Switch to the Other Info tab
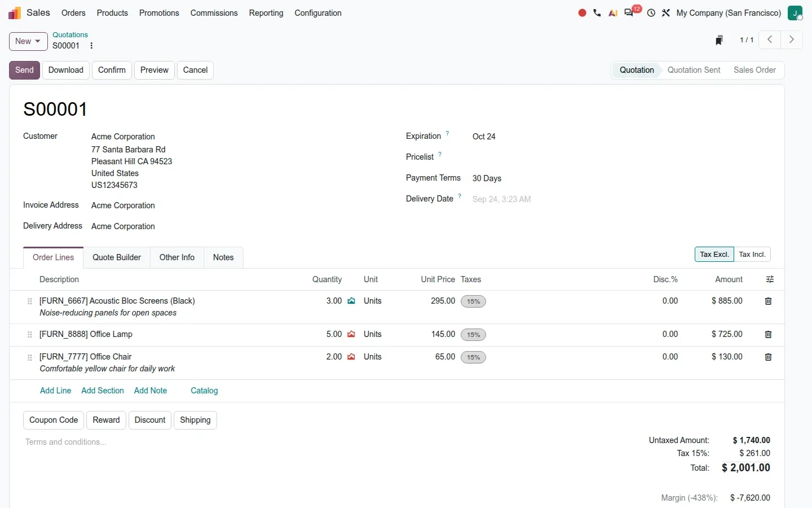This screenshot has width=812, height=508. pos(177,257)
